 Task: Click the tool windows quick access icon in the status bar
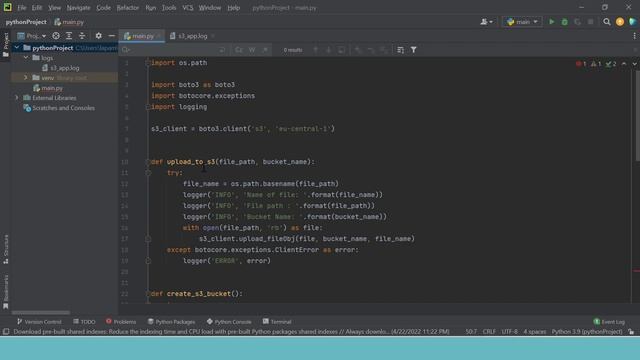click(x=6, y=332)
